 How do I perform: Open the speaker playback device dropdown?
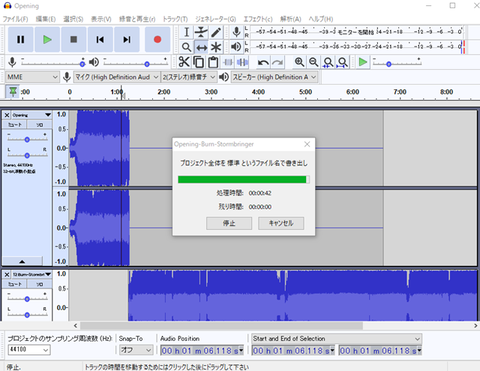pos(274,77)
